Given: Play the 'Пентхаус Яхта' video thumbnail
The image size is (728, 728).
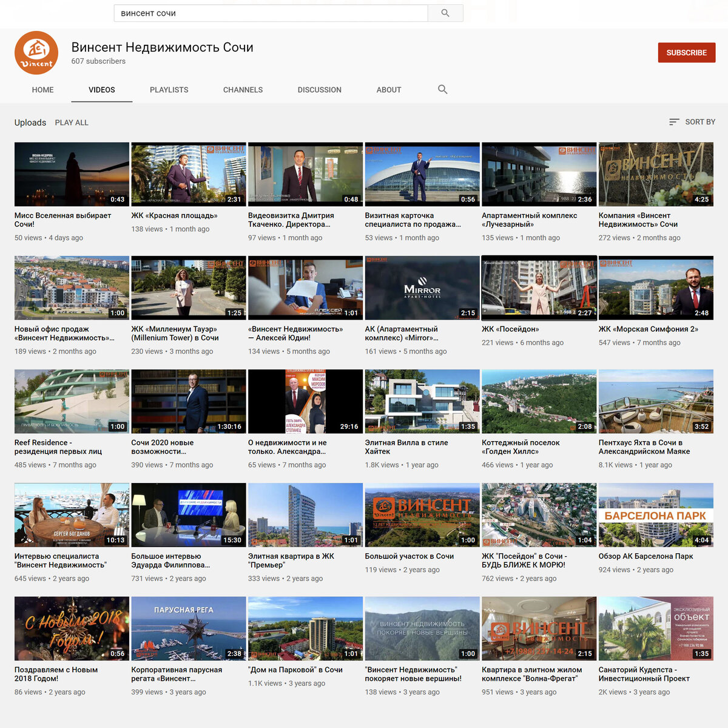Looking at the screenshot, I should [656, 402].
